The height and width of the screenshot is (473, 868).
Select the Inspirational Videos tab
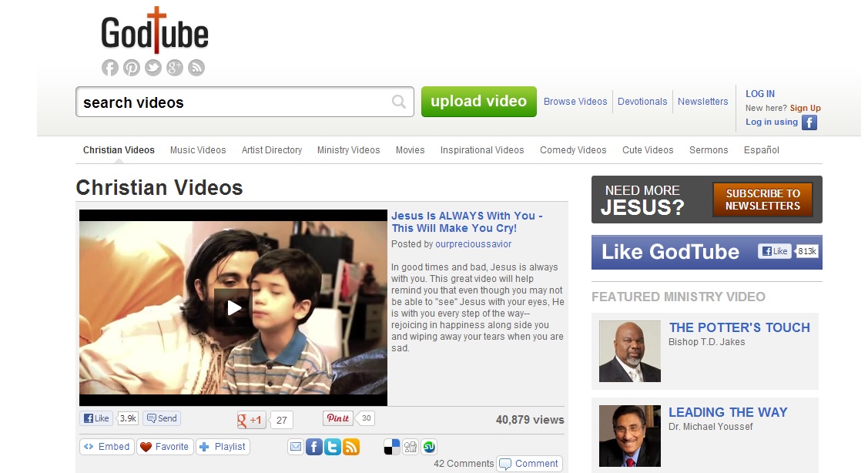pos(482,150)
